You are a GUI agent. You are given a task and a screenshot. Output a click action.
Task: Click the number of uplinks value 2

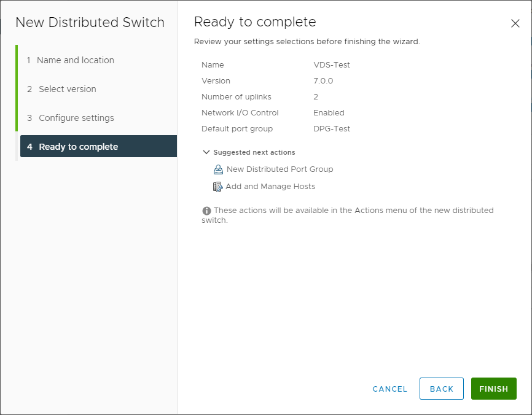tap(316, 96)
